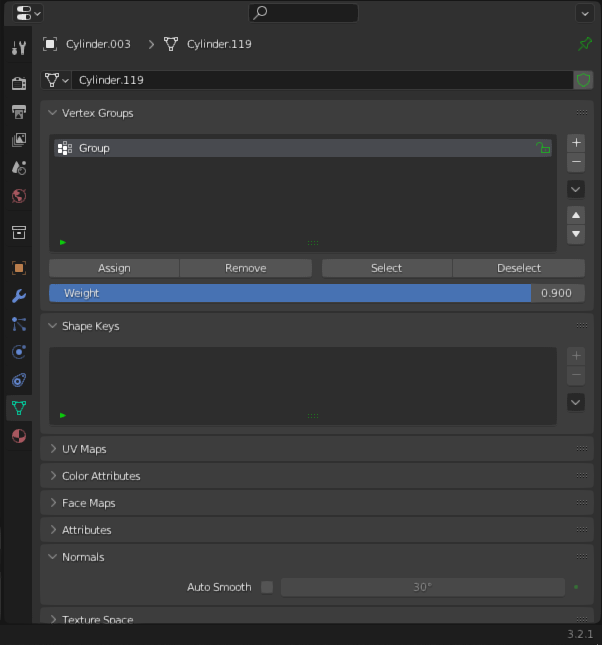Open the Object Data properties tab
Image resolution: width=602 pixels, height=645 pixels.
pyautogui.click(x=19, y=408)
